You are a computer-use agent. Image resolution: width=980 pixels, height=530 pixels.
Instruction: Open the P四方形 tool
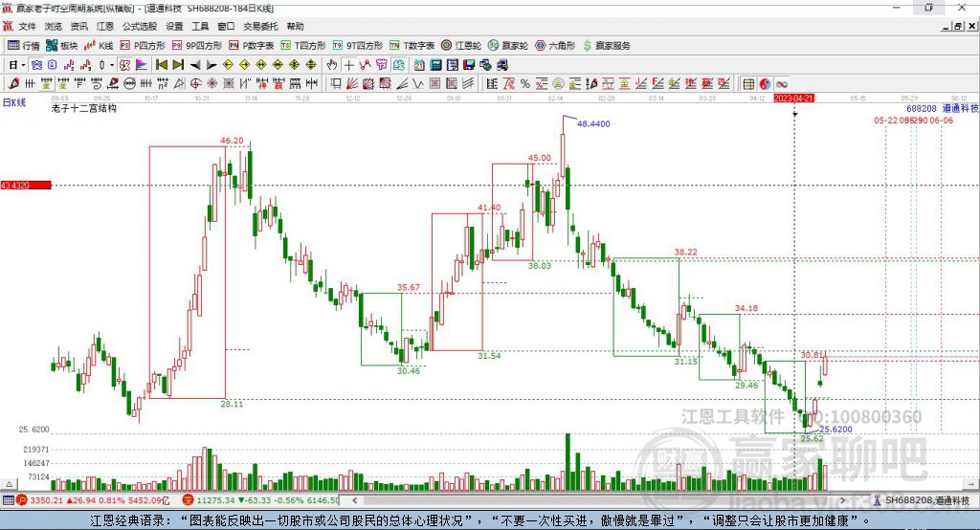143,46
